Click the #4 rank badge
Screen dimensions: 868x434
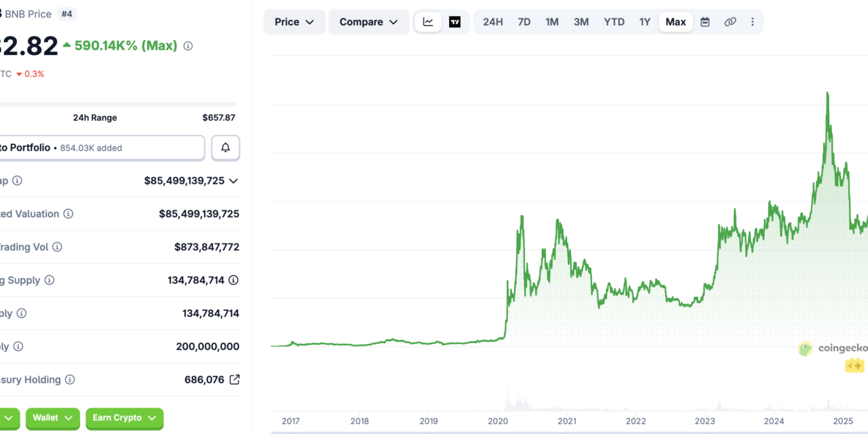[66, 14]
